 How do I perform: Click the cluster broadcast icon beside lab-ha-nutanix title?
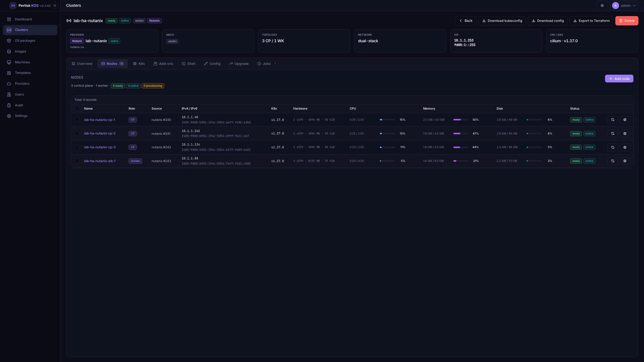point(69,21)
